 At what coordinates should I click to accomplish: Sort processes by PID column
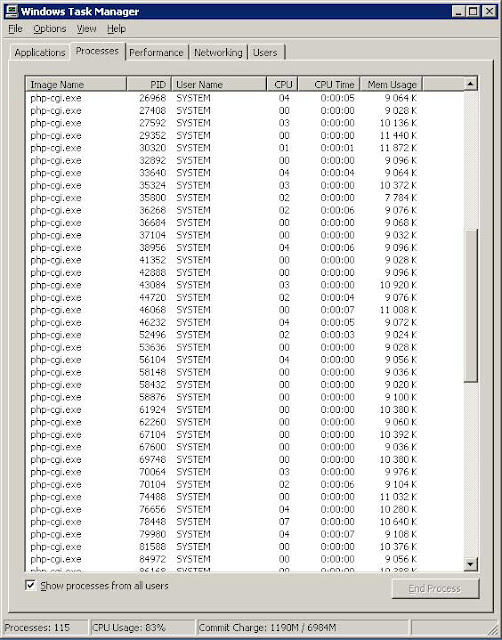(x=149, y=84)
